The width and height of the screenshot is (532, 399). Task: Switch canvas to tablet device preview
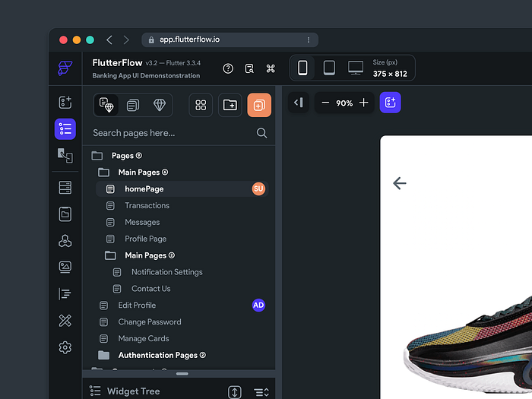click(329, 68)
